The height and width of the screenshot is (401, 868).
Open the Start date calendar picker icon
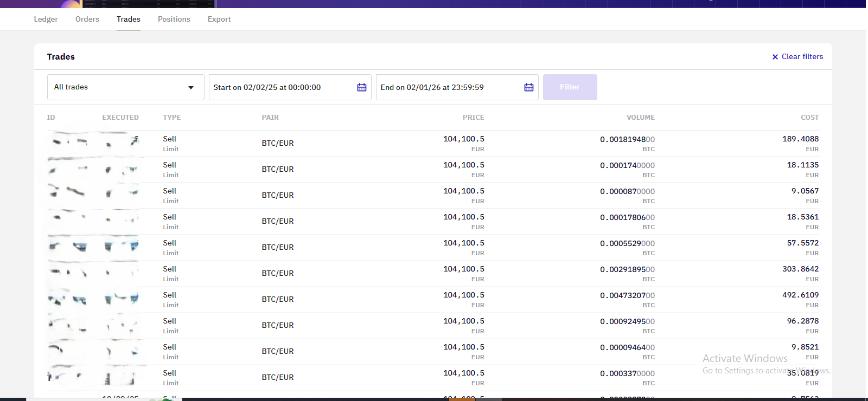point(362,87)
